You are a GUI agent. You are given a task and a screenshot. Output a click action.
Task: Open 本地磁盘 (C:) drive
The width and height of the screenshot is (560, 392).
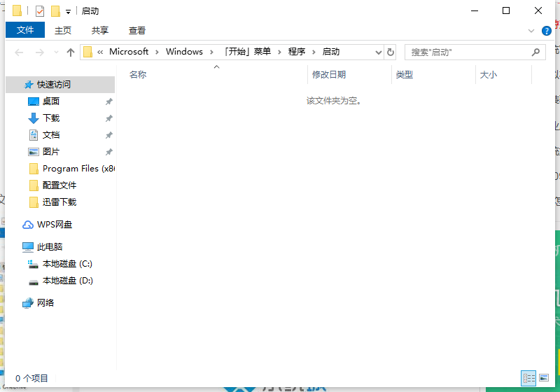66,264
